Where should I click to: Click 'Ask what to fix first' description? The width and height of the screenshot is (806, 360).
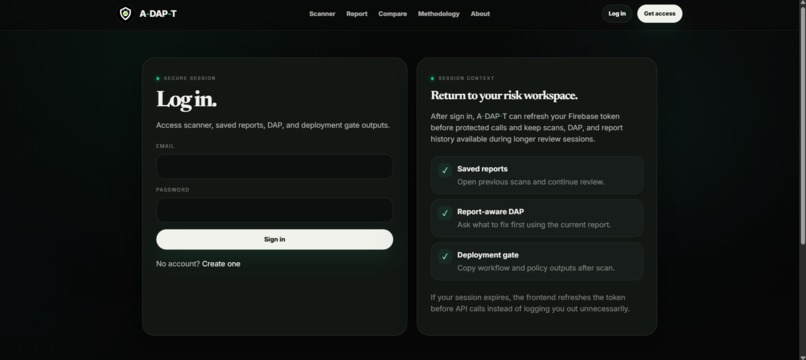click(534, 225)
